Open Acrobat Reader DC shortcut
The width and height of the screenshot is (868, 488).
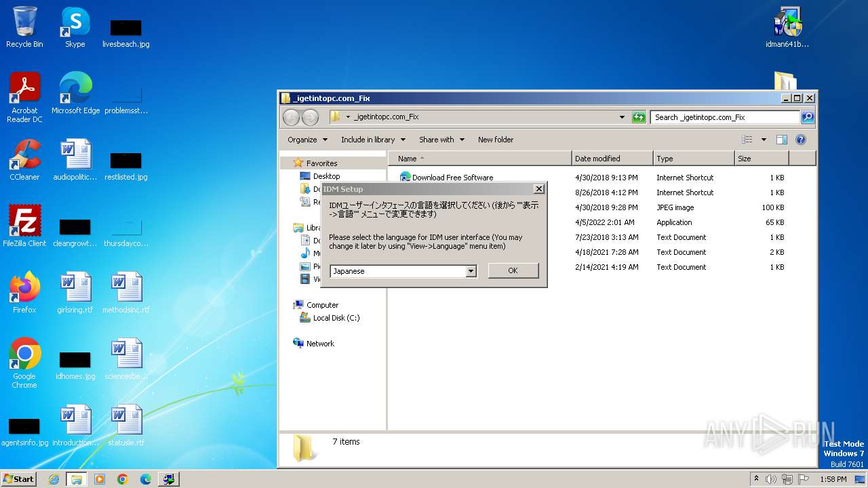click(x=24, y=98)
